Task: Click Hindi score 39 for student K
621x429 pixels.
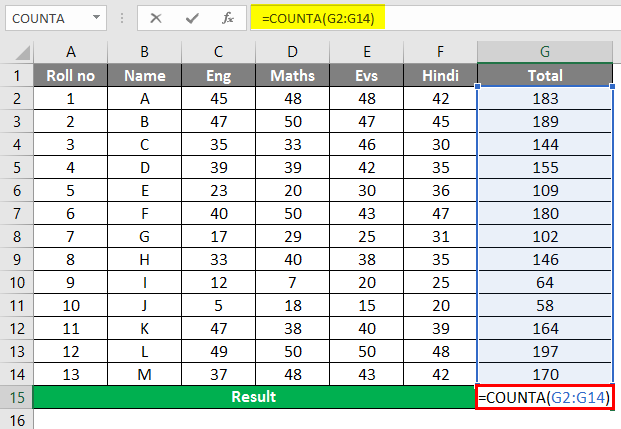Action: [440, 328]
